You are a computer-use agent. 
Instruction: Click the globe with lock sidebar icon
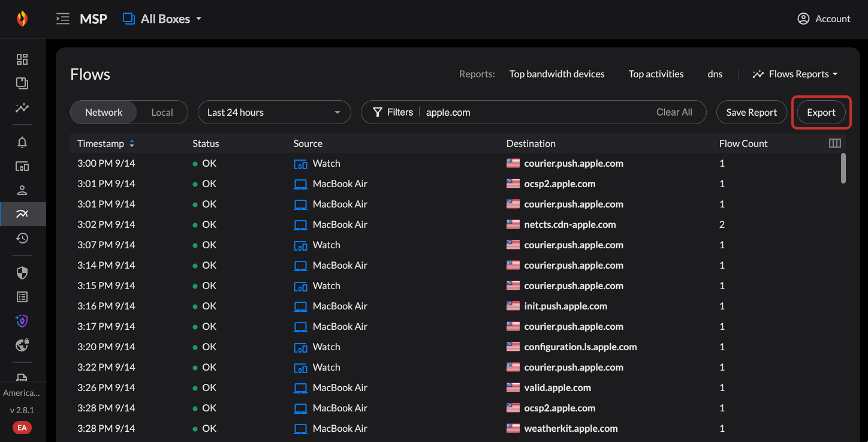point(22,345)
